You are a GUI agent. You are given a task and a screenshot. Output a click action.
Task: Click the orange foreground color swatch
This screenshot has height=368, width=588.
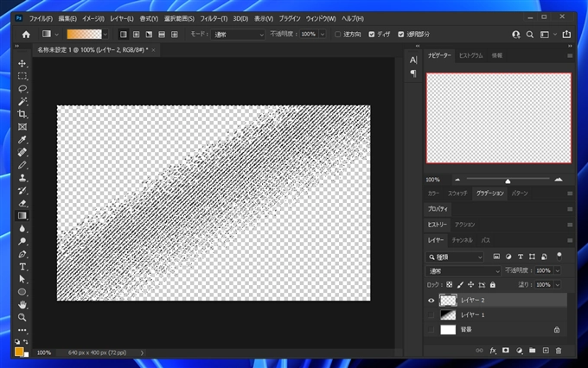coord(20,351)
